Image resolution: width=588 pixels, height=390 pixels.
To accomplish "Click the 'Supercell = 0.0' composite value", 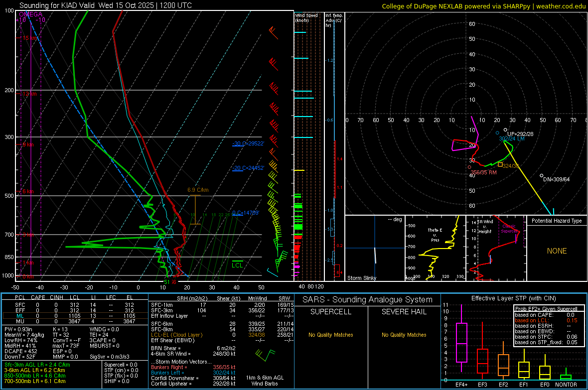I will (121, 365).
